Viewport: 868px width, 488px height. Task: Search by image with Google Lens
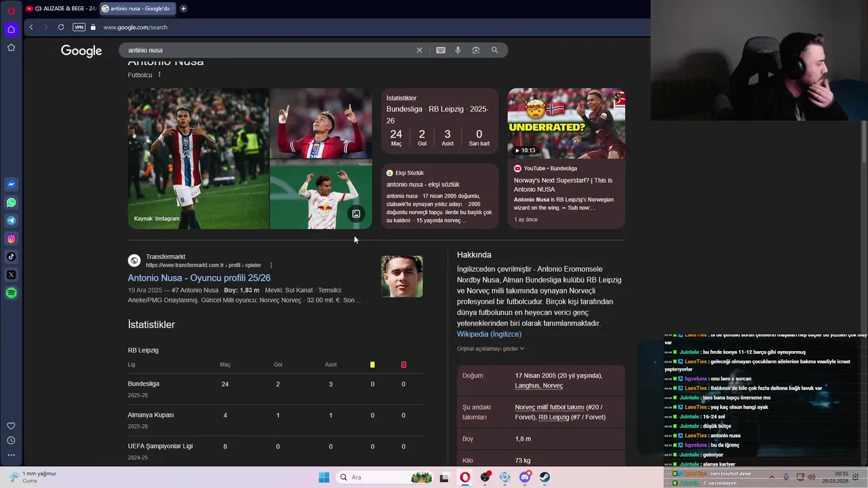point(476,50)
